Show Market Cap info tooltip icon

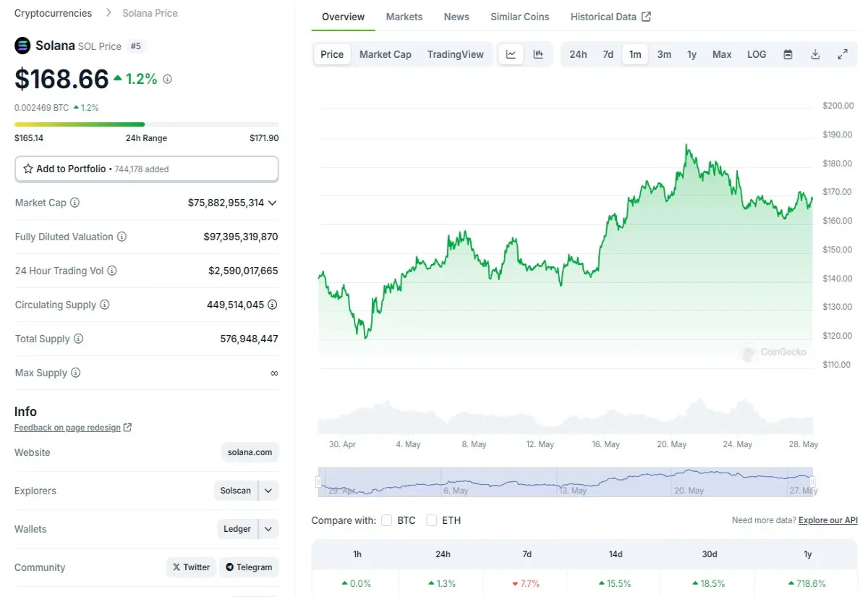click(75, 203)
